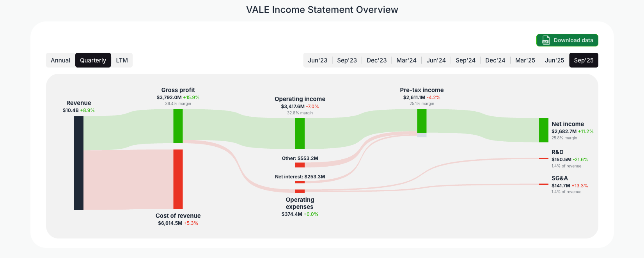Screen dimensions: 644x258
Task: Click the Operating income flow node
Action: 300,133
